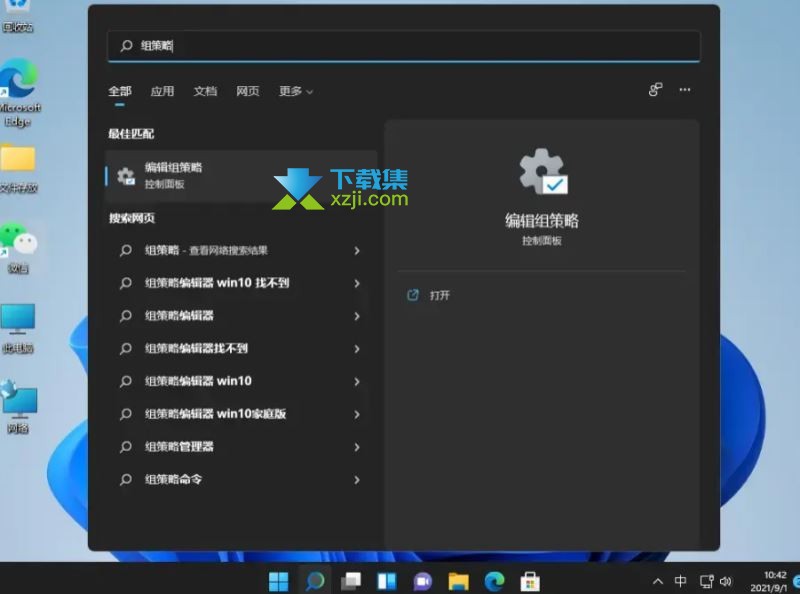
Task: Open Widgets from the taskbar
Action: click(x=387, y=581)
